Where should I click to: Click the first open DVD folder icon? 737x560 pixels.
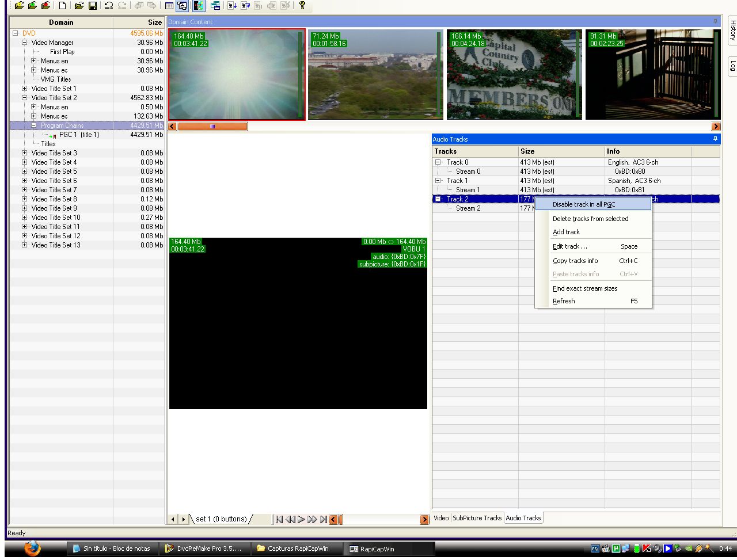click(19, 6)
